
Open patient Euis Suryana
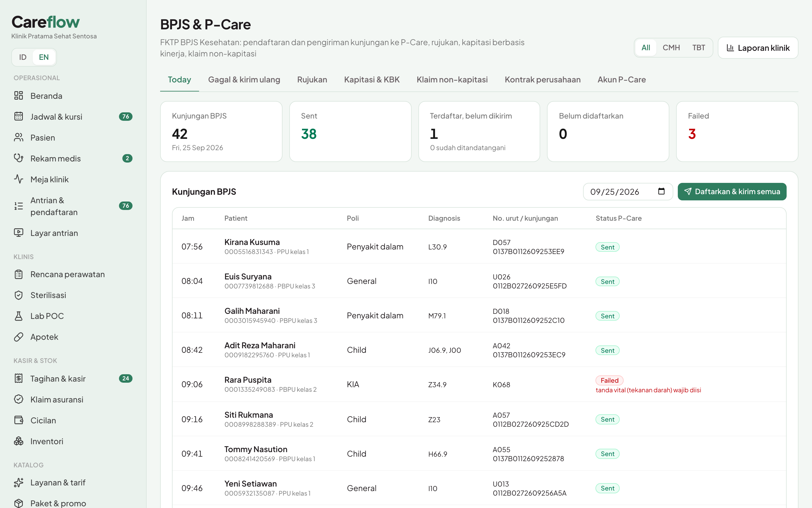tap(248, 277)
